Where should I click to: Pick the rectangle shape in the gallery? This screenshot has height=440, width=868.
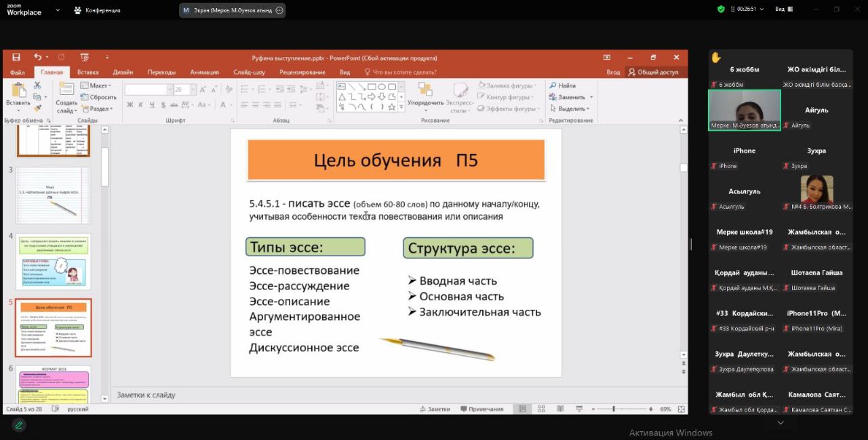tap(372, 87)
